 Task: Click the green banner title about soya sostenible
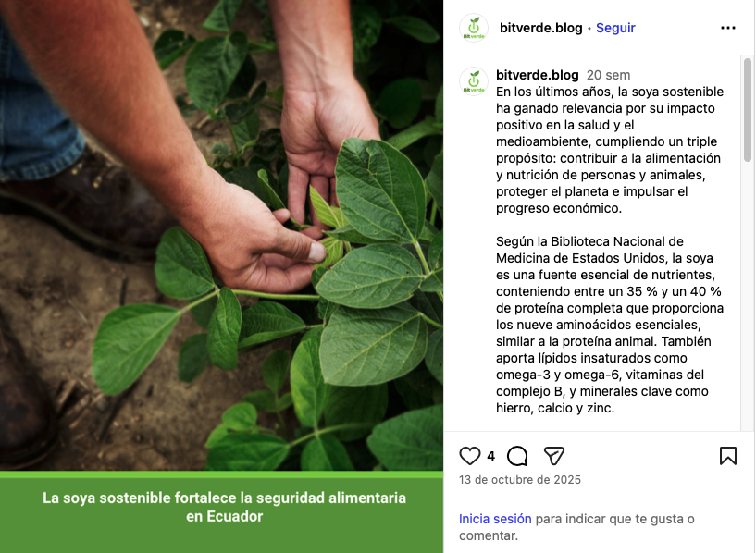[224, 507]
